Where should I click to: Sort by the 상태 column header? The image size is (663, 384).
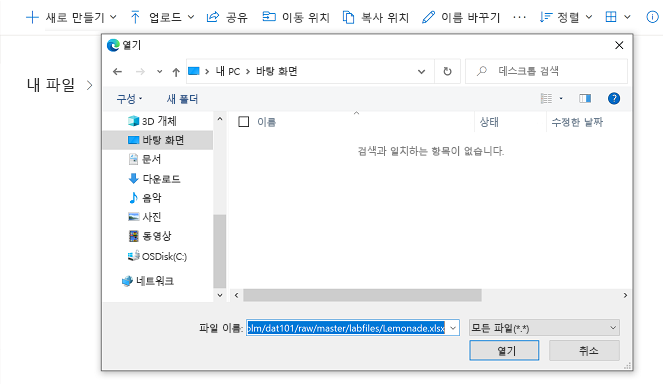pyautogui.click(x=489, y=122)
